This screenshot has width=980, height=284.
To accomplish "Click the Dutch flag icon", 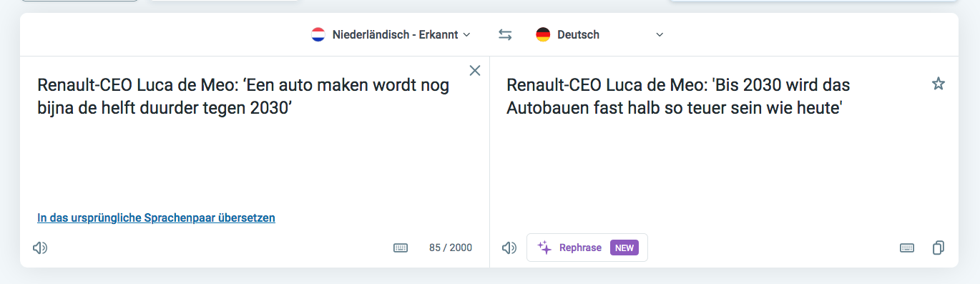I will tap(318, 34).
